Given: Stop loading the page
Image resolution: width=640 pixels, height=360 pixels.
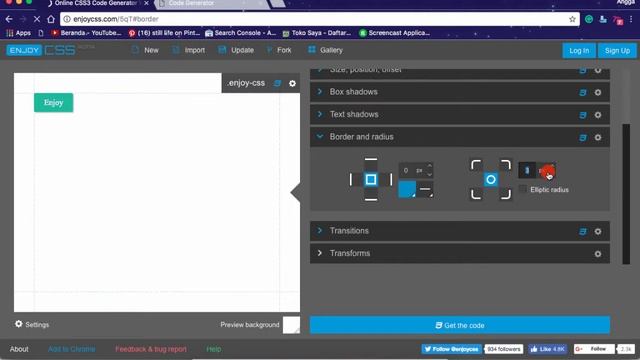Looking at the screenshot, I should (x=36, y=19).
